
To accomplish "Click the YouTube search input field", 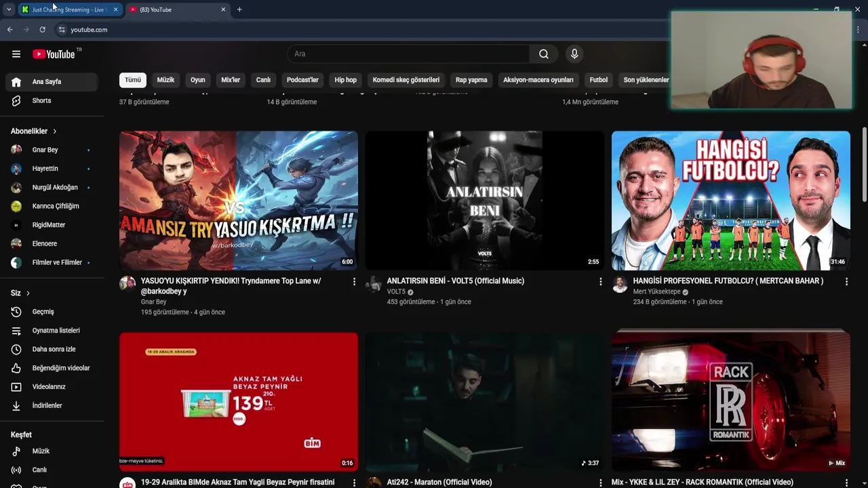I will click(409, 54).
